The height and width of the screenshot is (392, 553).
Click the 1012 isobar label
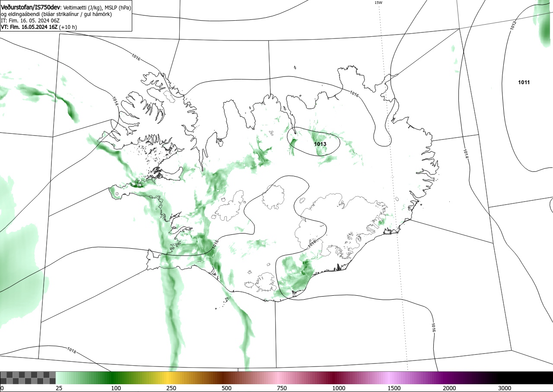click(513, 25)
